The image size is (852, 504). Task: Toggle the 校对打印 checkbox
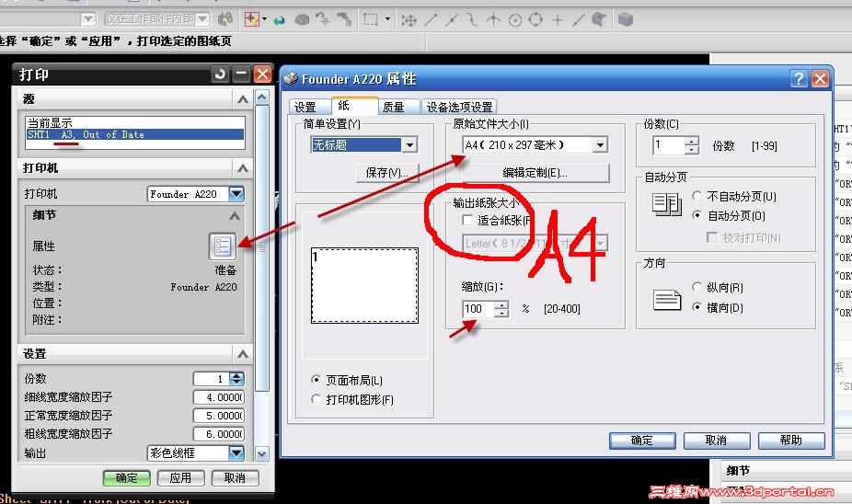point(712,237)
